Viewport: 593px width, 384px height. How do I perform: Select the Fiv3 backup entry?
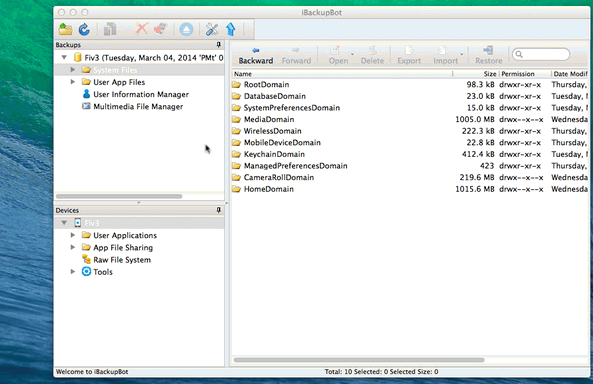[x=148, y=58]
